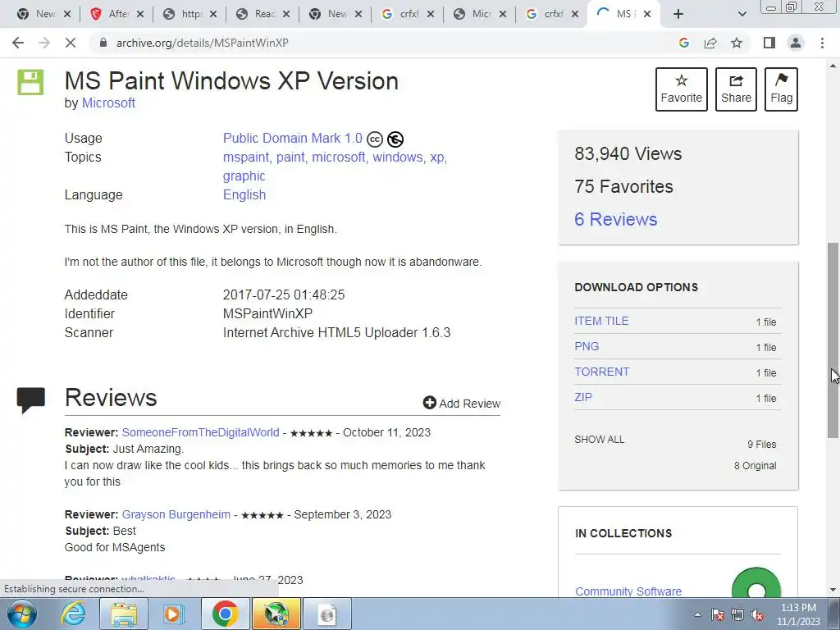Open the Chrome profile avatar

pos(796,43)
